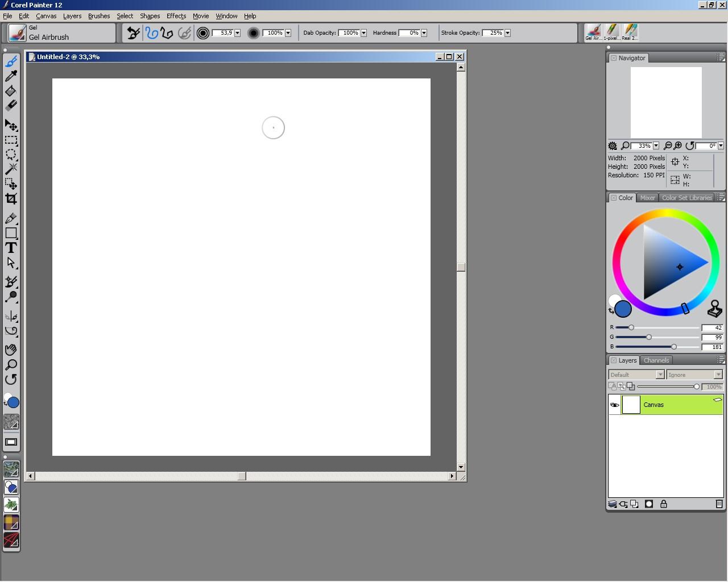Open Navigator panel options menu
728x582 pixels.
(721, 58)
